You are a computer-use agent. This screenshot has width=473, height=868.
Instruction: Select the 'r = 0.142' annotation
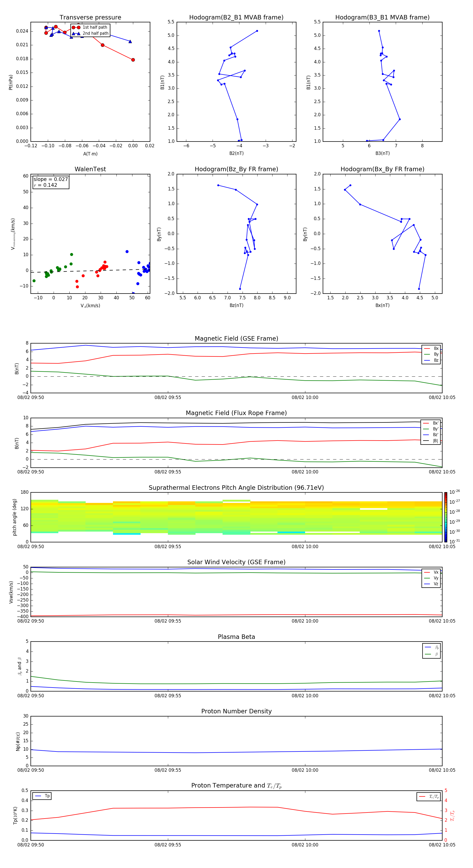[45, 185]
